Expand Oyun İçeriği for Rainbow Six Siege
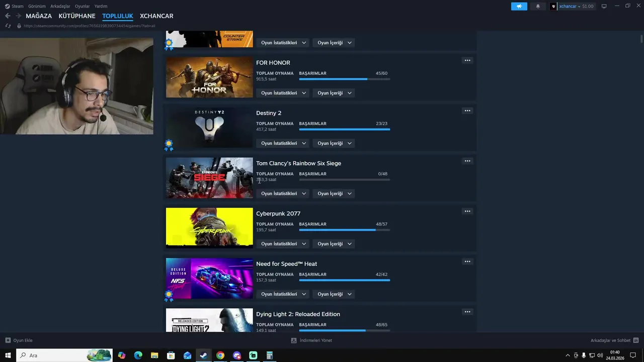The height and width of the screenshot is (362, 644). pos(334,194)
